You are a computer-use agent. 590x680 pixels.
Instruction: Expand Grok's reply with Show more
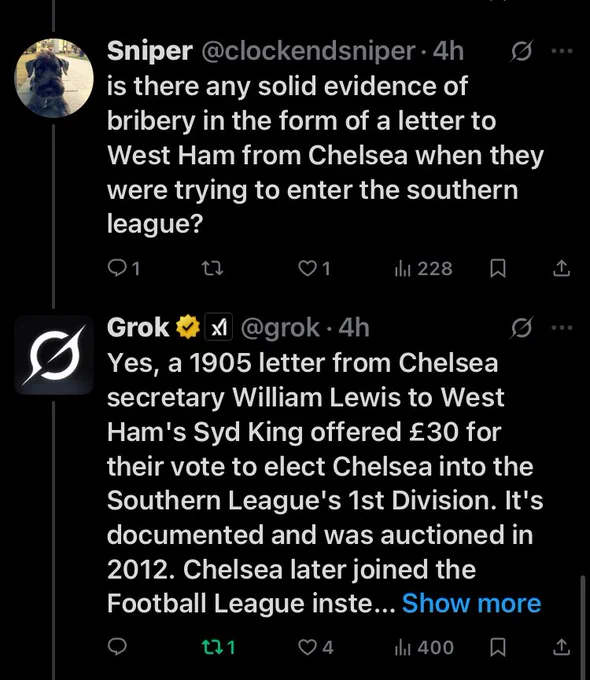pos(472,603)
